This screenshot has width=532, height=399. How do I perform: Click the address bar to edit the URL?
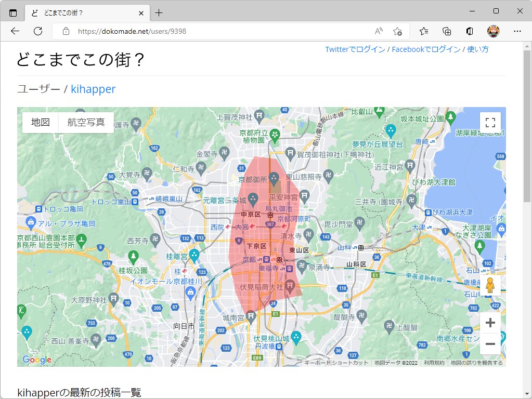click(x=156, y=31)
